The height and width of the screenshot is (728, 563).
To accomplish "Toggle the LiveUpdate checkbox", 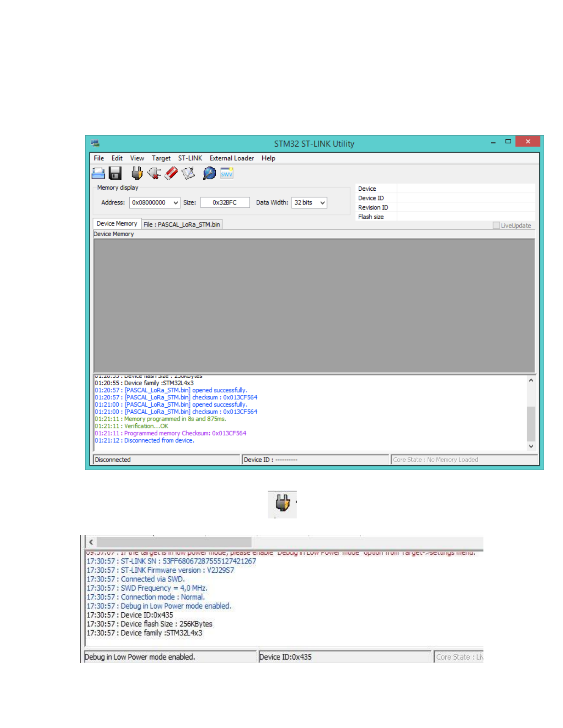I will (x=496, y=226).
